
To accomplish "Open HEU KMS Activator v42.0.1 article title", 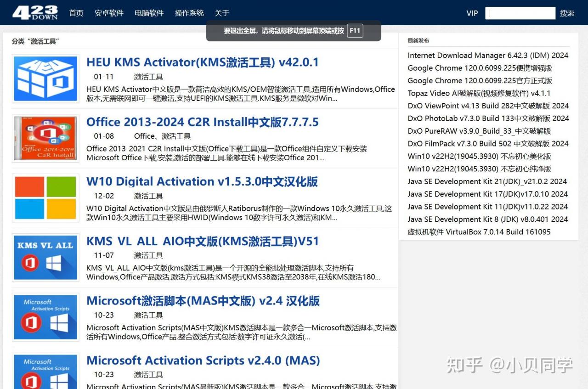I will [203, 62].
